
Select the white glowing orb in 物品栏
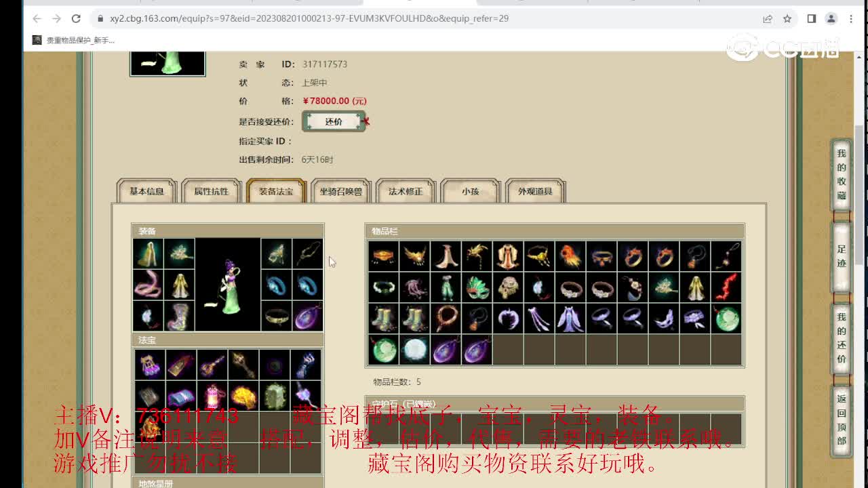(414, 350)
